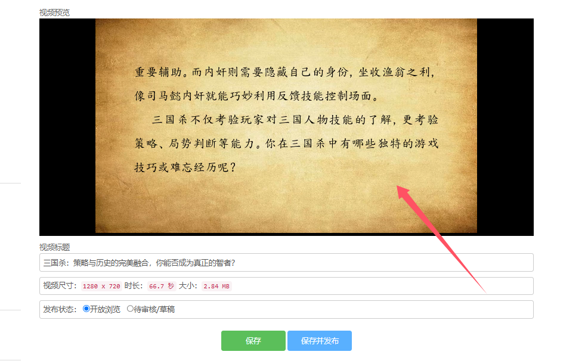Click the red arrow head annotation
The width and height of the screenshot is (588, 364).
point(404,192)
